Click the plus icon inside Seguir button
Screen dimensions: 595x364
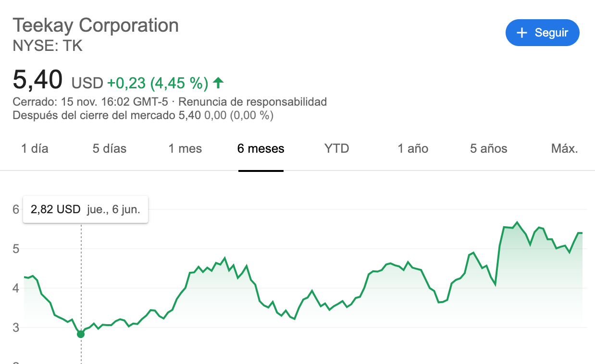click(x=521, y=33)
